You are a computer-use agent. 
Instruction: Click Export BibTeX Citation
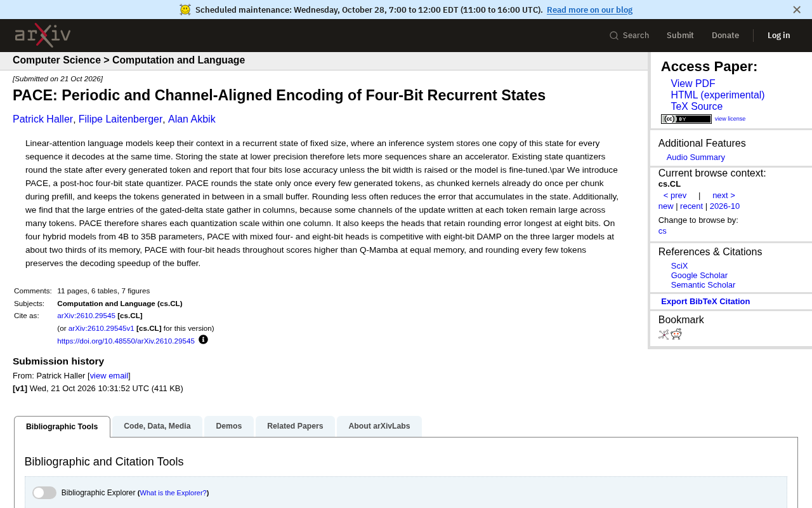tap(705, 302)
